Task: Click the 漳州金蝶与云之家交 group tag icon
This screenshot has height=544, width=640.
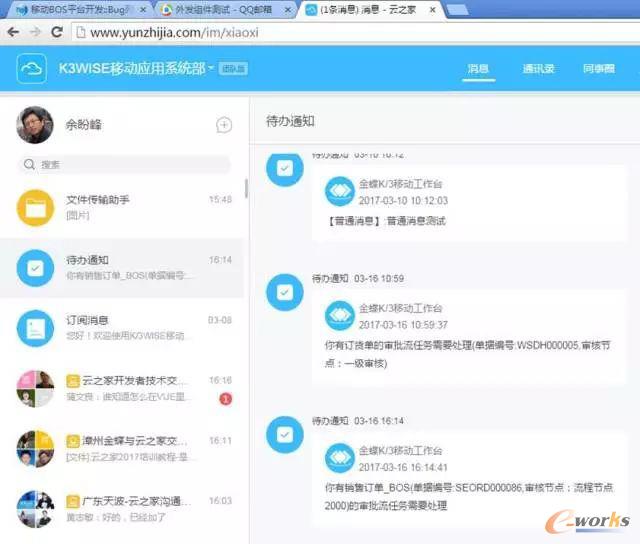Action: [73, 441]
